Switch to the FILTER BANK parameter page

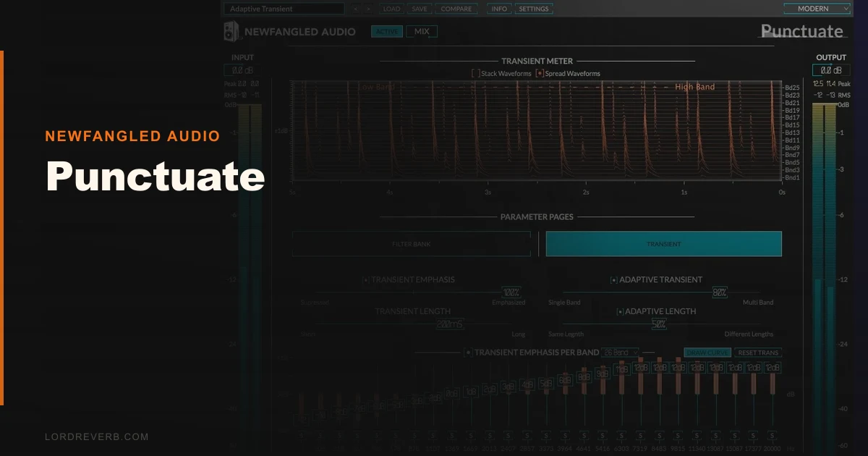pos(411,244)
